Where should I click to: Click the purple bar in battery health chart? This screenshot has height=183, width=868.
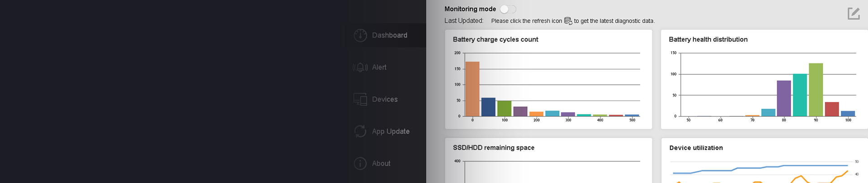tap(784, 98)
